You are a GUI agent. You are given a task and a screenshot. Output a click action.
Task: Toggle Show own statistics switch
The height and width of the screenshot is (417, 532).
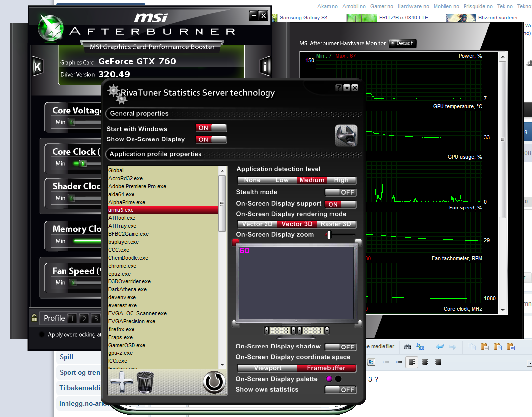(x=340, y=390)
